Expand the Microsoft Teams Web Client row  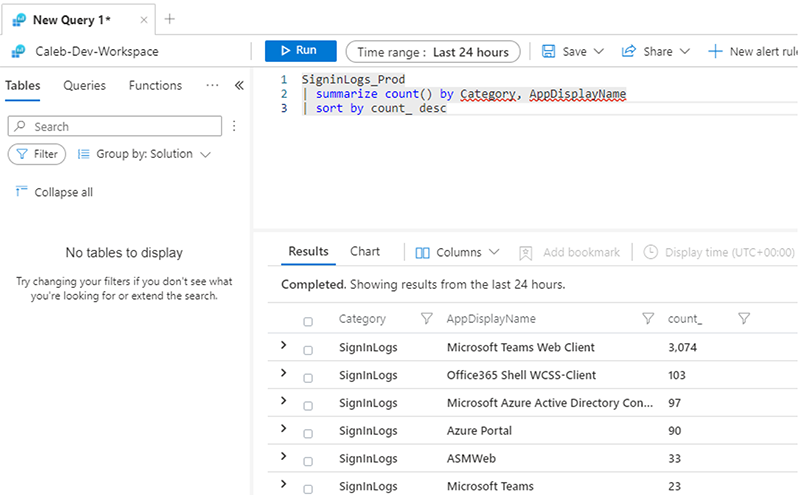tap(284, 345)
